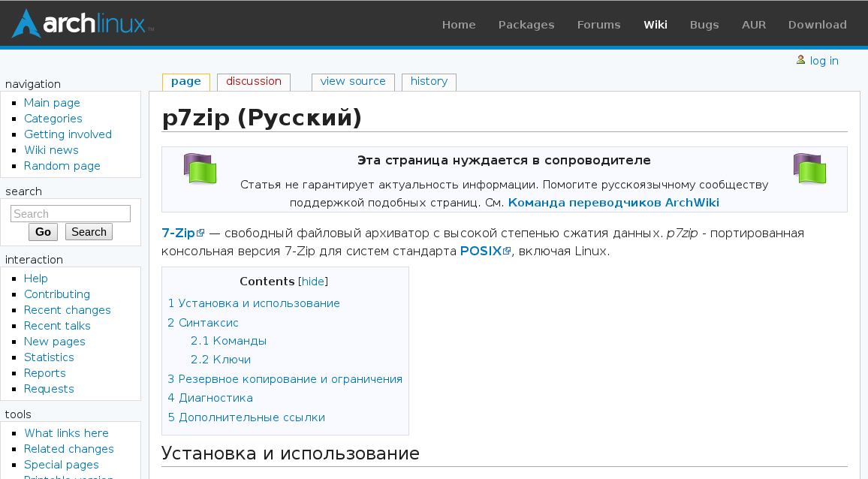868x479 pixels.
Task: Click the right green flag icon
Action: [809, 169]
